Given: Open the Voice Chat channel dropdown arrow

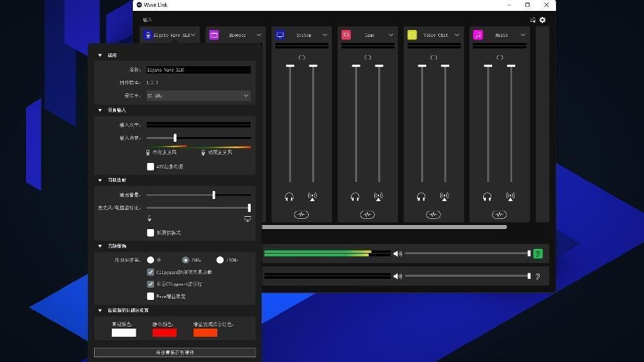Looking at the screenshot, I should (x=457, y=35).
